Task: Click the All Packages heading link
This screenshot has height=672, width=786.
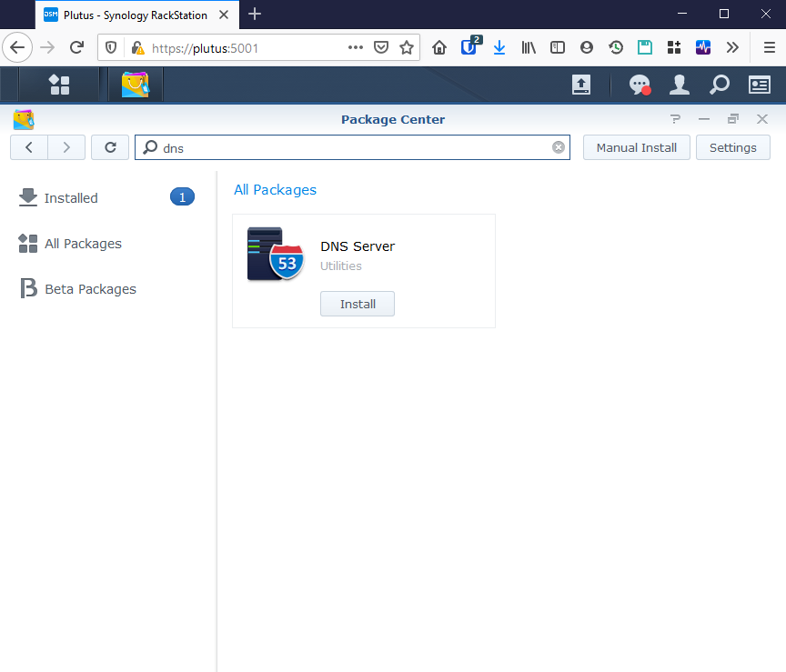Action: 276,190
